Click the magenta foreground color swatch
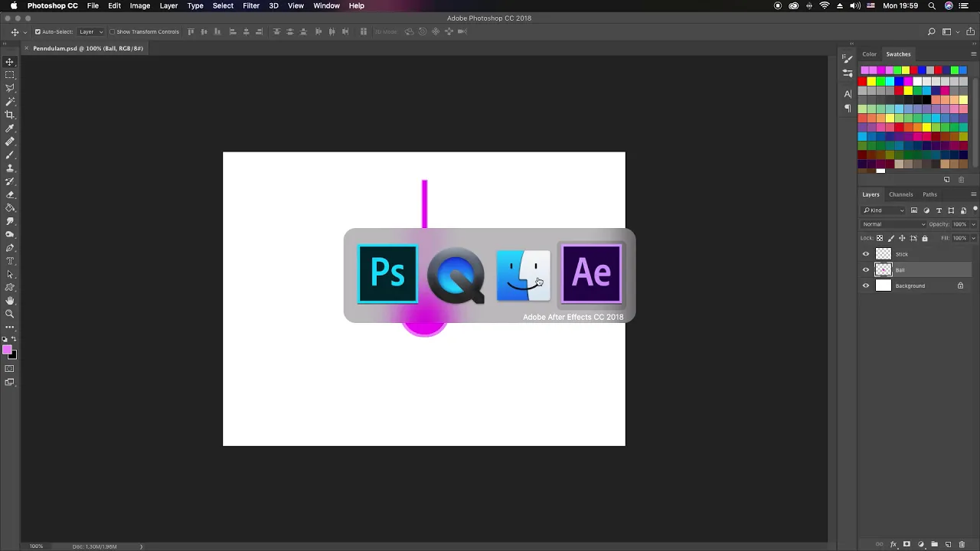Image resolution: width=980 pixels, height=551 pixels. (7, 350)
